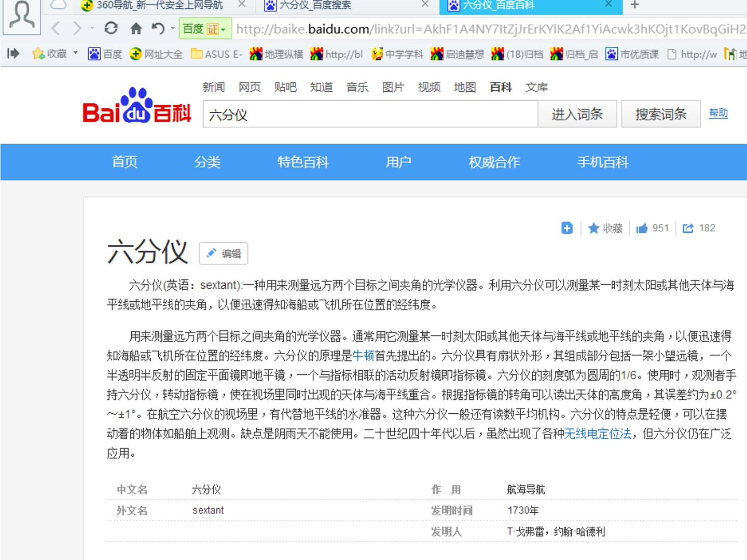Click the undo/restore closed page arrow
747x560 pixels.
[x=158, y=29]
